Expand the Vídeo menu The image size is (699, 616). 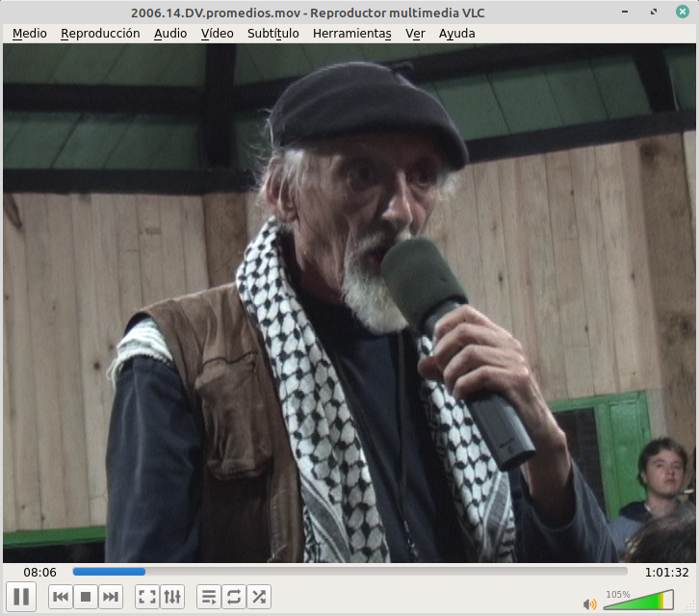coord(218,33)
